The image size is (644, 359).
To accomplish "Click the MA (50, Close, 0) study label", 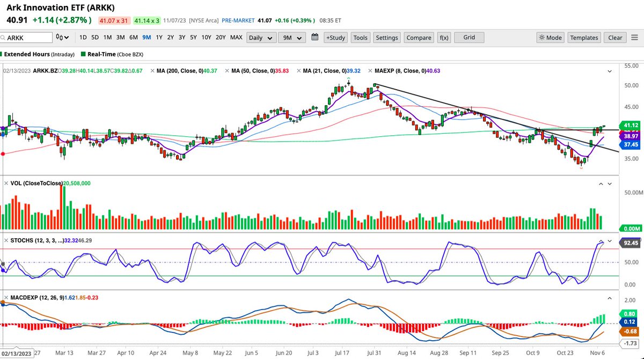I will point(252,70).
